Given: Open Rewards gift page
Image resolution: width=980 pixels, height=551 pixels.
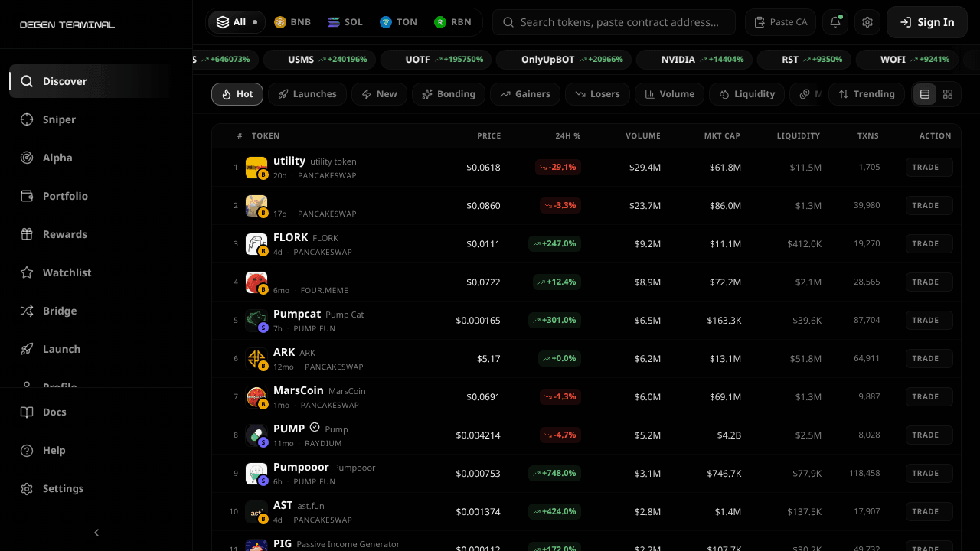Looking at the screenshot, I should (90, 234).
